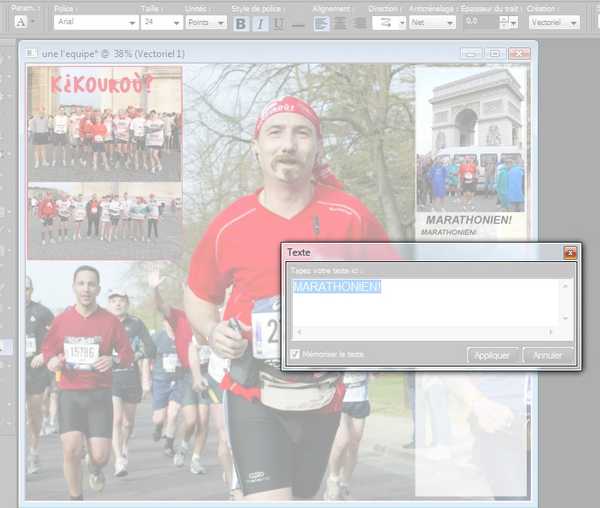
Task: Toggle Strikethrough font style
Action: (298, 24)
